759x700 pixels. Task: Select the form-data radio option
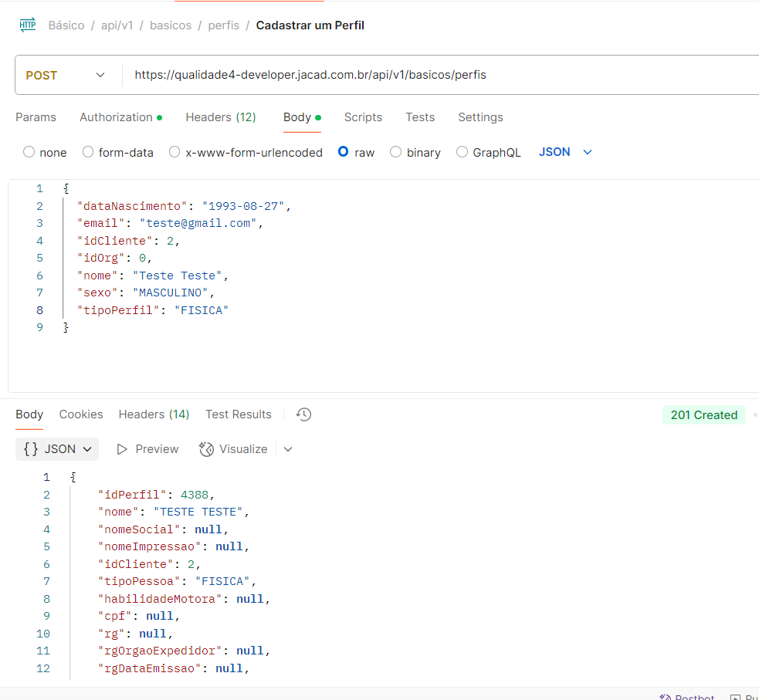coord(87,152)
